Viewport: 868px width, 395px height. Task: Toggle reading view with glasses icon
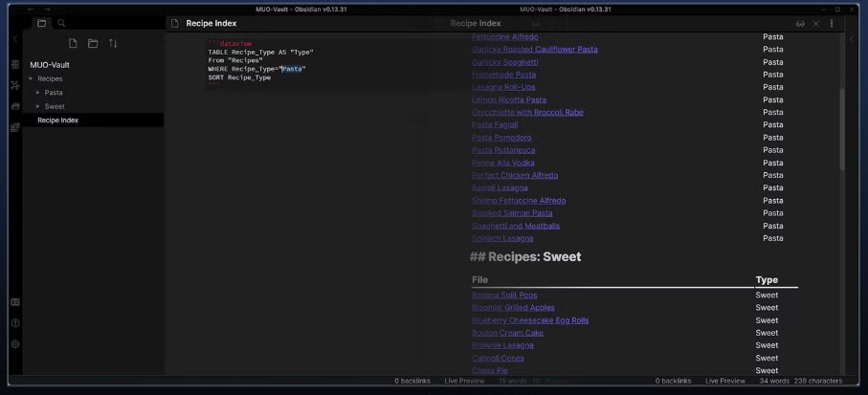[x=800, y=24]
